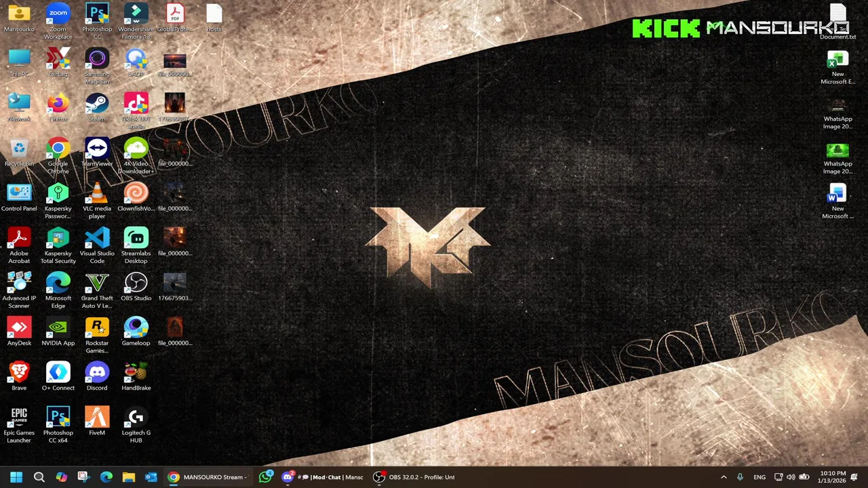Viewport: 868px width, 488px height.
Task: Click the microphone tray icon
Action: (x=740, y=477)
